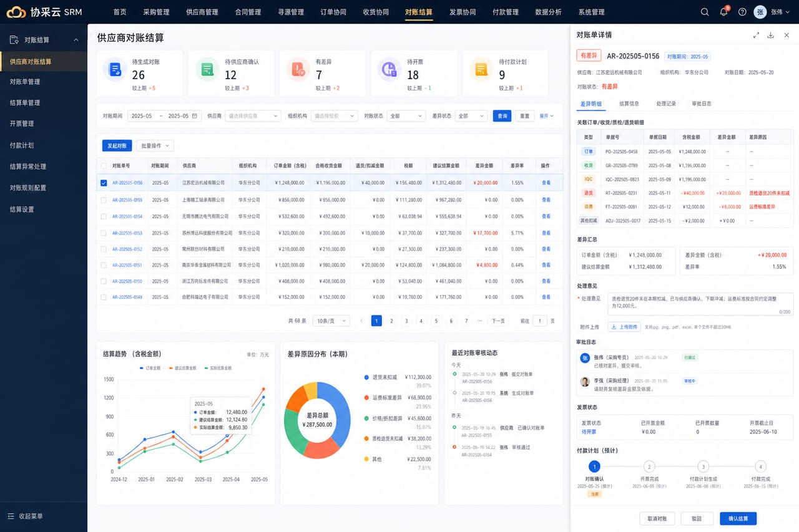799x532 pixels.
Task: Expand detail panel to fullscreen
Action: coord(756,35)
